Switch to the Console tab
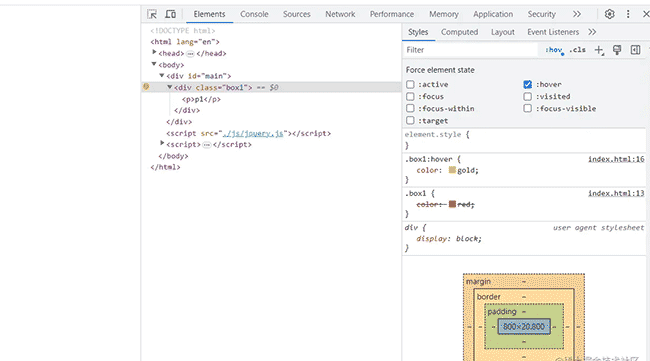 pyautogui.click(x=254, y=14)
